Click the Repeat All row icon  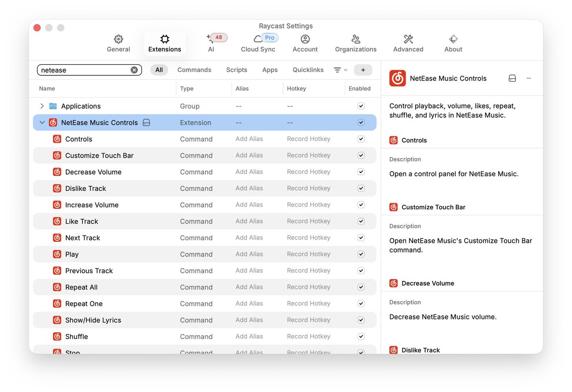coord(57,287)
